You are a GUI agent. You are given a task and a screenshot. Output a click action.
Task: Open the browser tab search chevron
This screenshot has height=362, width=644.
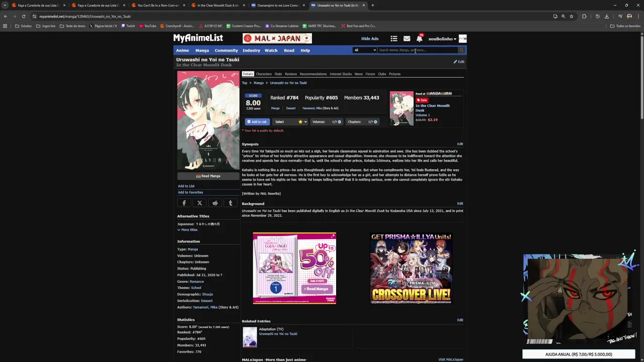click(5, 5)
